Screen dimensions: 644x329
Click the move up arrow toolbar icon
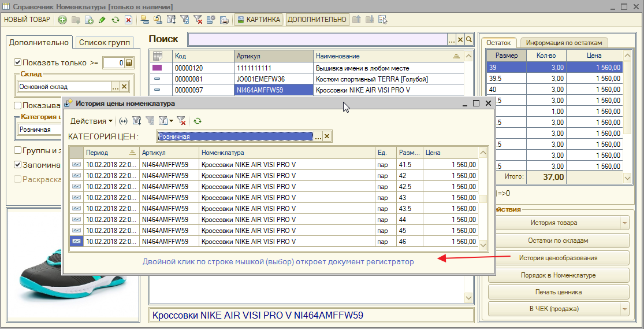coord(356,19)
